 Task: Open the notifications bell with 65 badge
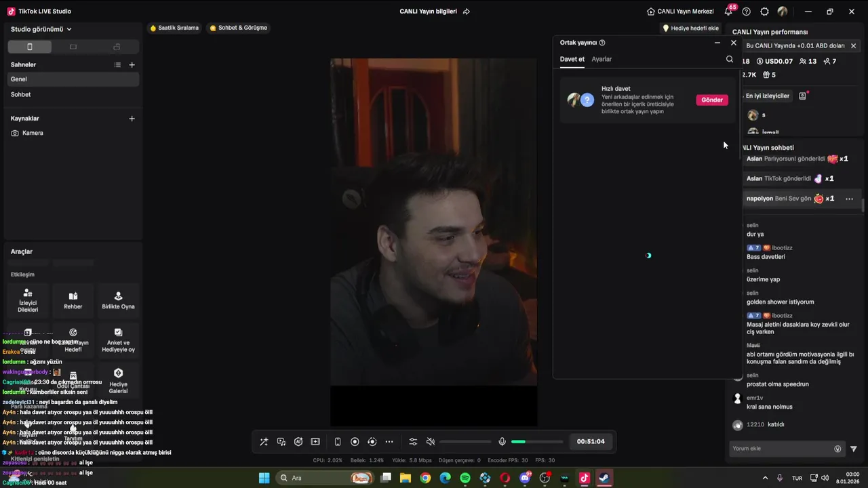click(729, 12)
